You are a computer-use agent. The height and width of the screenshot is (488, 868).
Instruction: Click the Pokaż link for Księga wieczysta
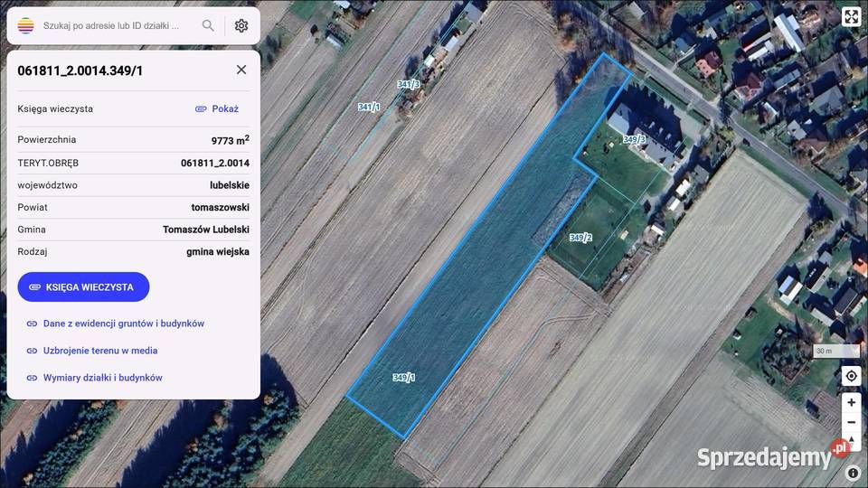[x=217, y=109]
